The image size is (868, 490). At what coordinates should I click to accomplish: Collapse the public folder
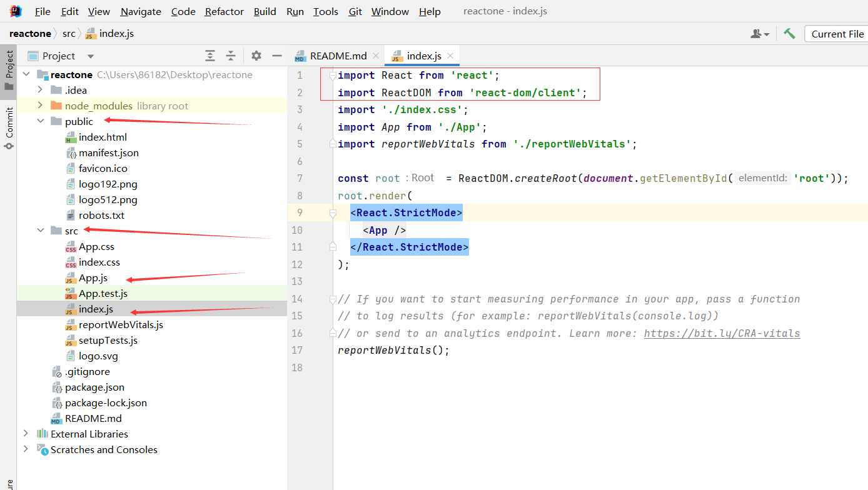[x=40, y=121]
